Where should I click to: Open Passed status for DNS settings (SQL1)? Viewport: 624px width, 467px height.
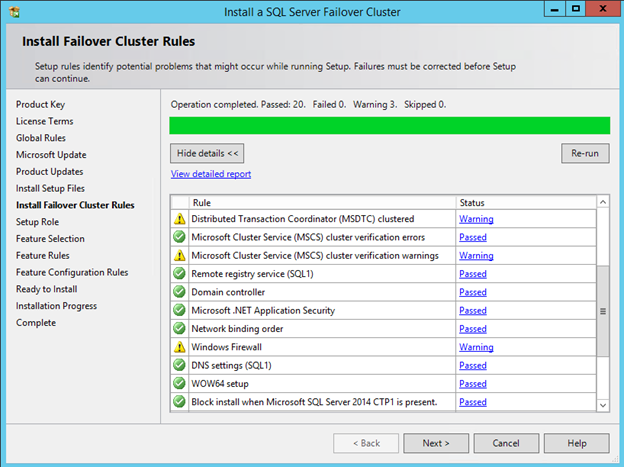tap(473, 365)
